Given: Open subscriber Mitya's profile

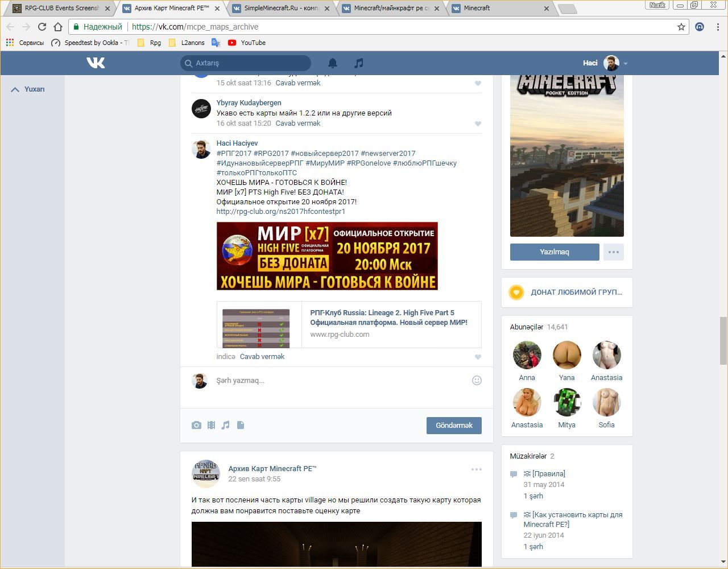Looking at the screenshot, I should (567, 409).
